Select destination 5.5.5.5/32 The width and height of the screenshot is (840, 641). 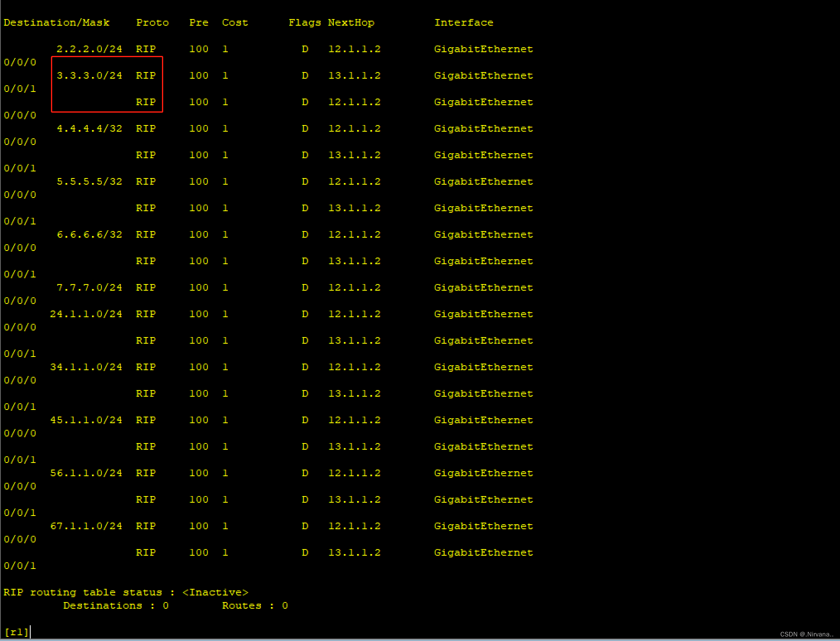point(89,182)
